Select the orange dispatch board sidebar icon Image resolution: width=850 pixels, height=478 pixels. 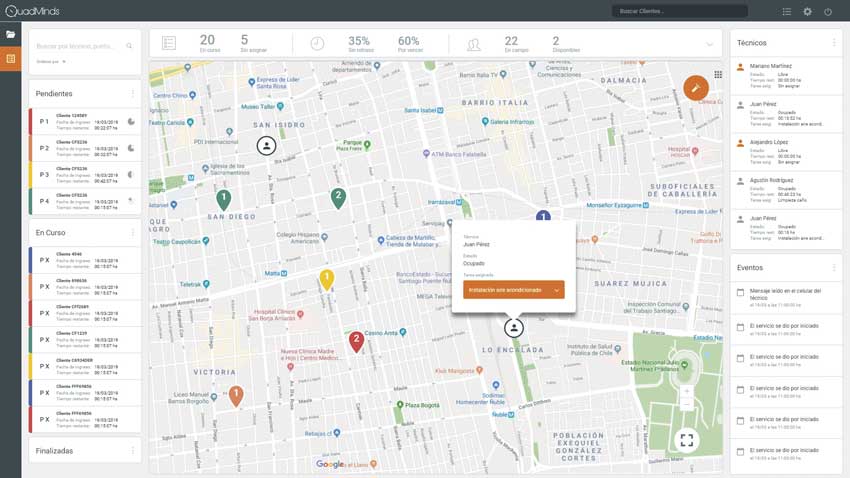(x=10, y=59)
